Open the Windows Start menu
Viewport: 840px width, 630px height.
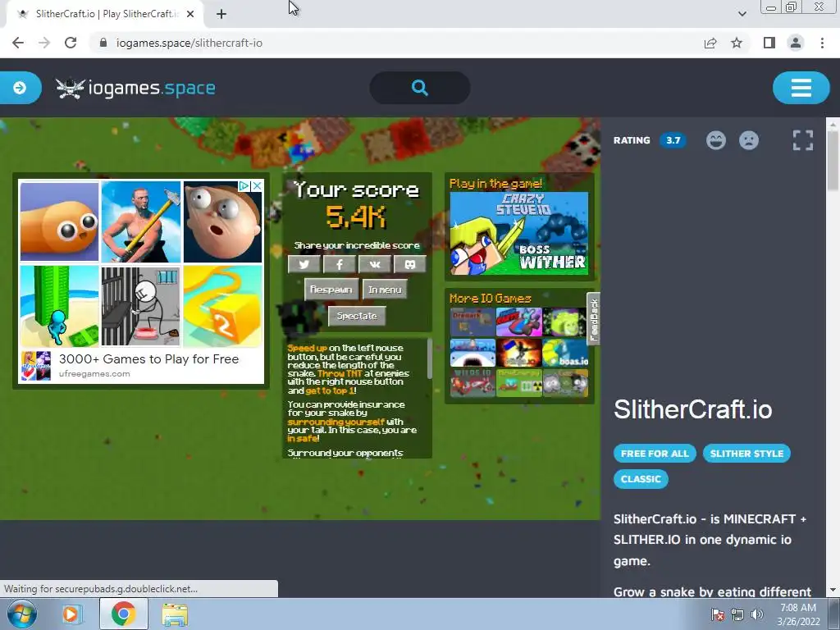click(21, 614)
